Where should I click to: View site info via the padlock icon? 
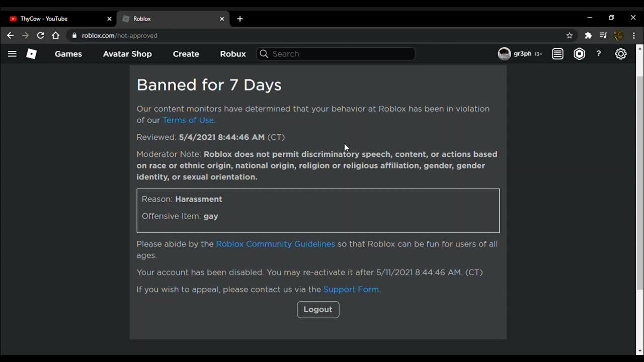(74, 35)
